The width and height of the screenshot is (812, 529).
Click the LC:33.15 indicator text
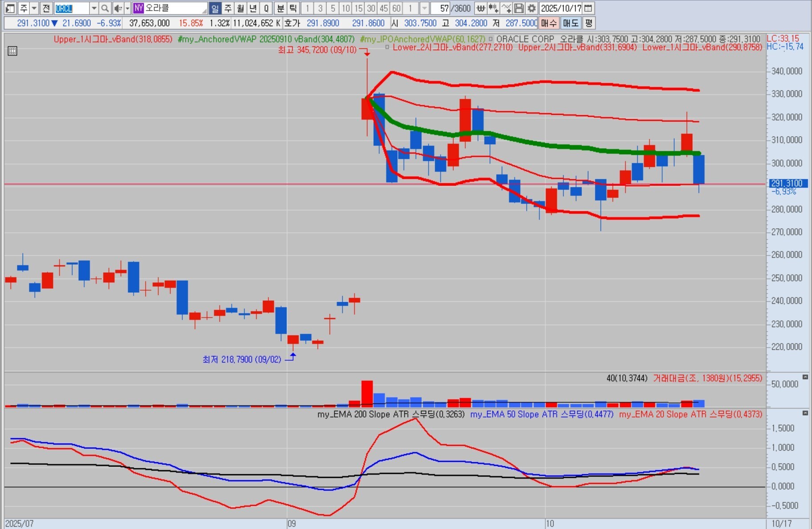tap(783, 39)
